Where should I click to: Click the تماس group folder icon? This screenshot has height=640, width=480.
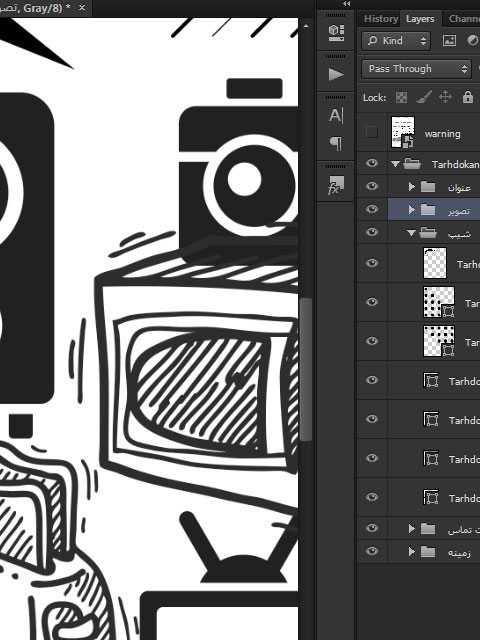[x=428, y=529]
